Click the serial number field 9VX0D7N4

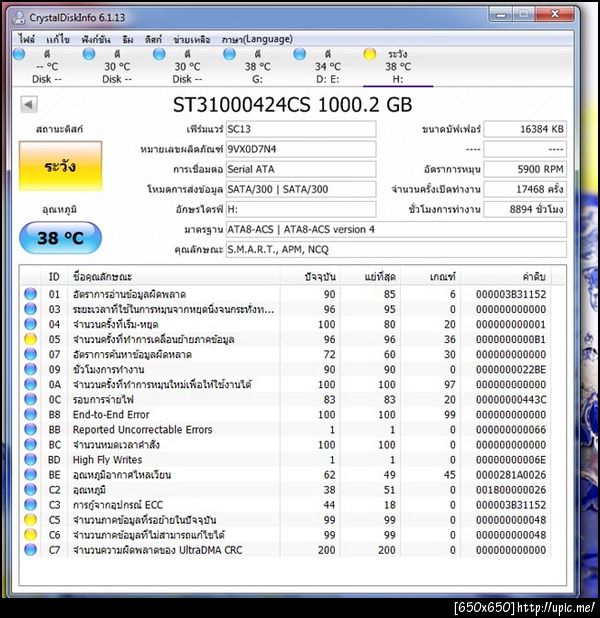point(301,149)
